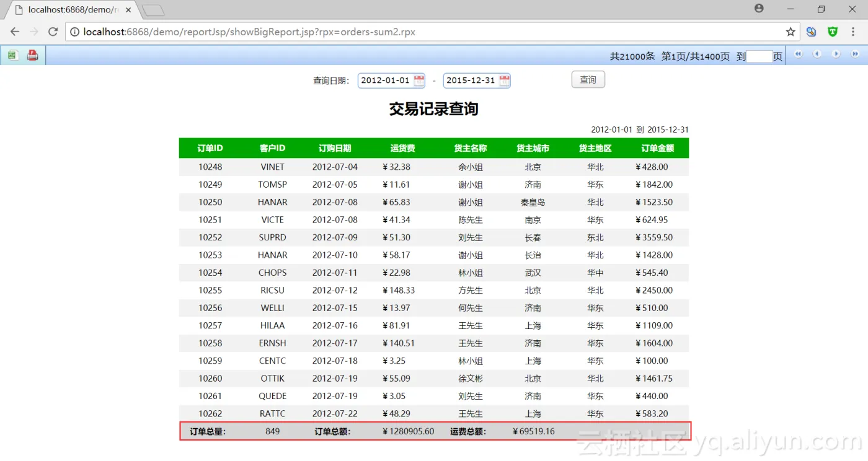Click the order count value 849
Image resolution: width=868 pixels, height=461 pixels.
(x=272, y=432)
